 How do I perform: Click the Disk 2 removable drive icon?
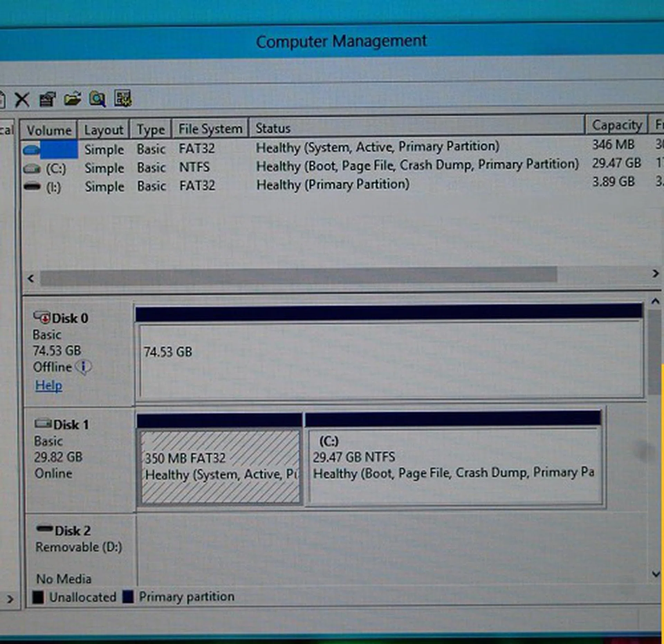(x=45, y=528)
